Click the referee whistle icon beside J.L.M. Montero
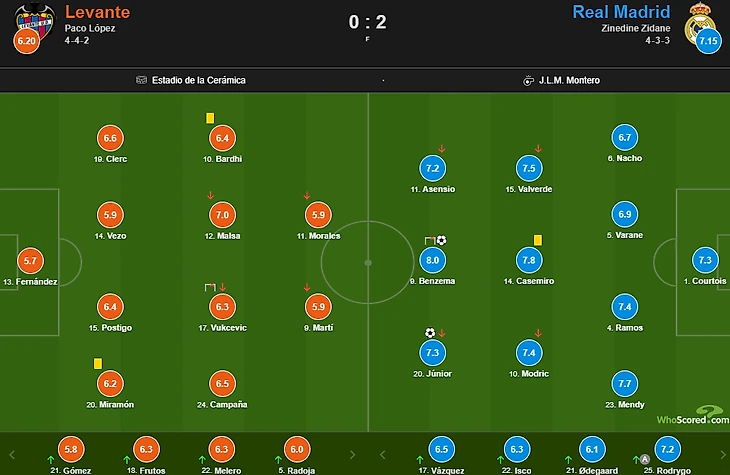Viewport: 730px width, 475px height. click(x=528, y=80)
